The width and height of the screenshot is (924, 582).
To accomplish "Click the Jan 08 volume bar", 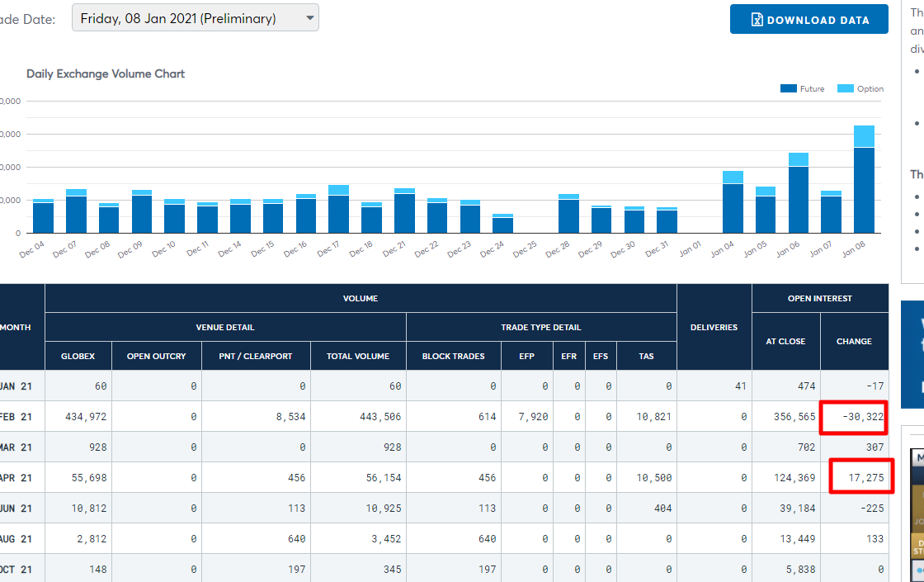I will [x=864, y=179].
